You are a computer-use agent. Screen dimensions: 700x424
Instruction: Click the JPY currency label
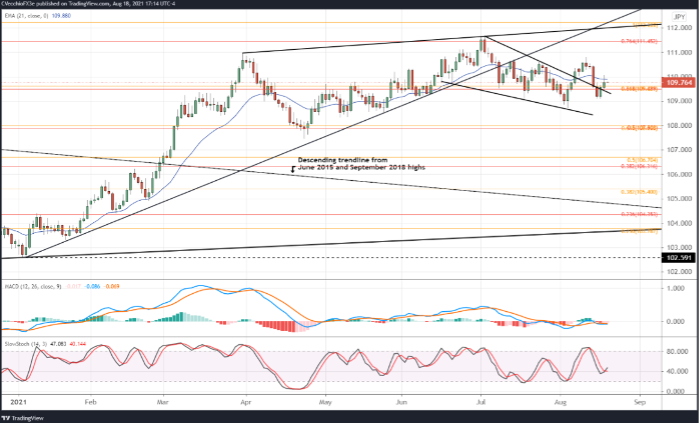679,17
